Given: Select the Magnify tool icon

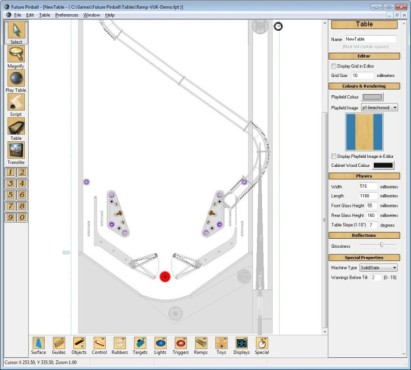Looking at the screenshot, I should coord(16,54).
